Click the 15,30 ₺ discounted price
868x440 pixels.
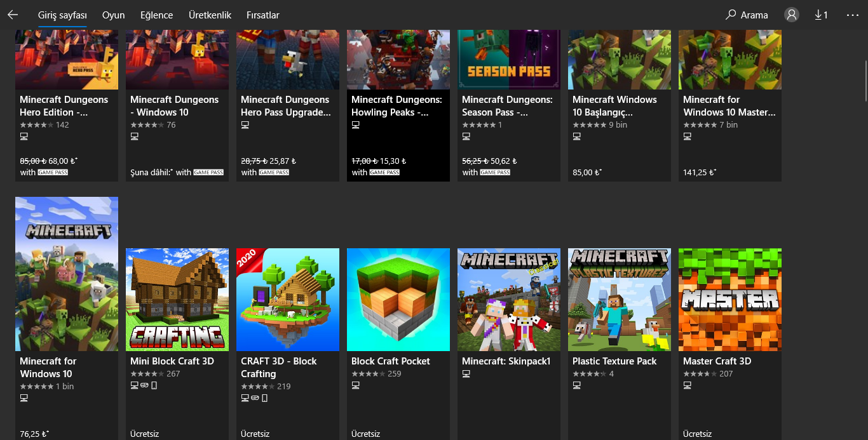point(393,161)
